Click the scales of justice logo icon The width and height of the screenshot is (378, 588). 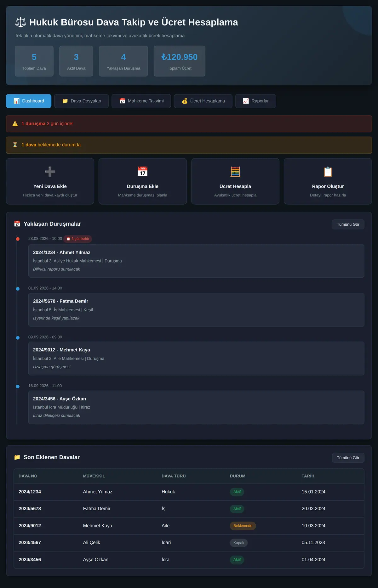click(20, 22)
